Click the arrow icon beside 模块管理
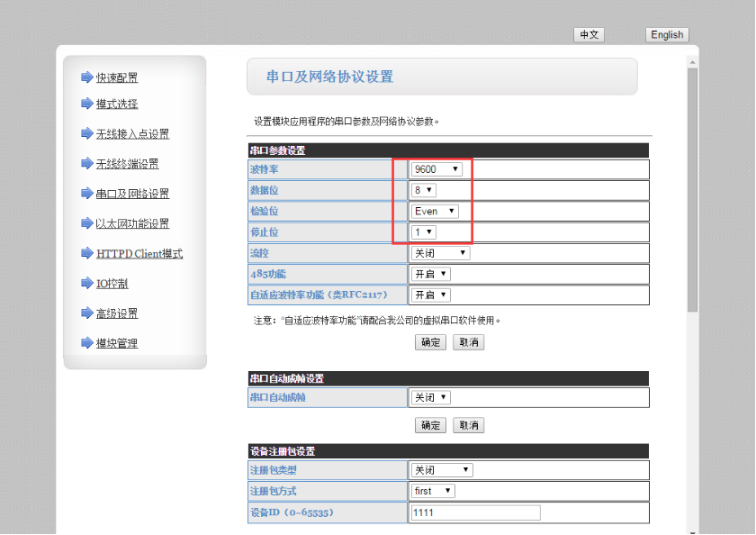This screenshot has width=756, height=535. tap(86, 343)
